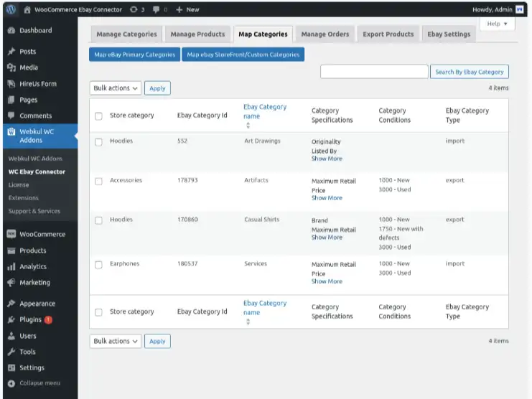Expand the Help panel dropdown
The width and height of the screenshot is (532, 399).
497,24
